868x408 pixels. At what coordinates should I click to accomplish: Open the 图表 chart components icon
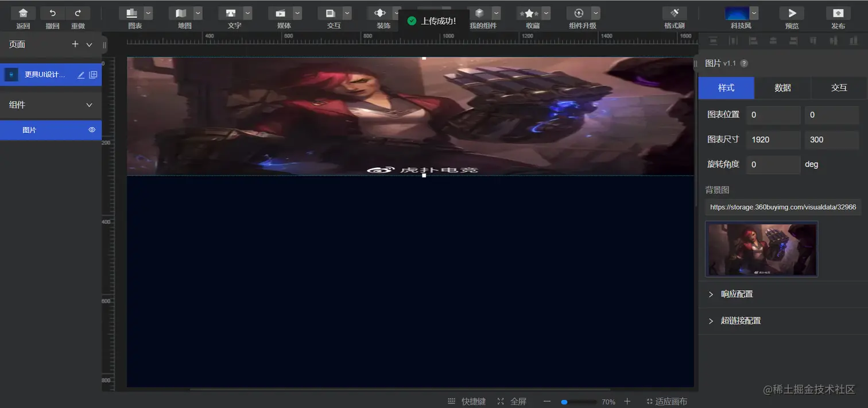[x=131, y=13]
